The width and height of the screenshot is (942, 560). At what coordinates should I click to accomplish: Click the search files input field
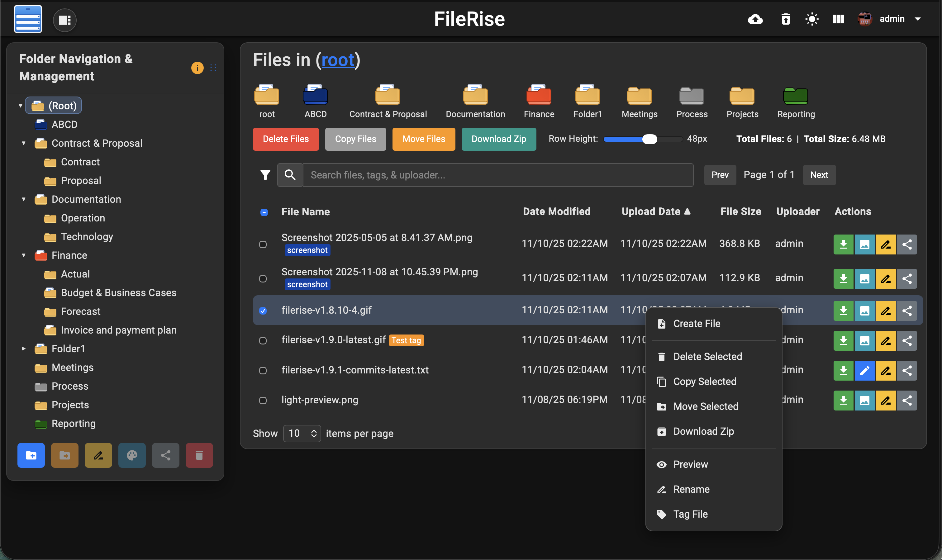click(x=497, y=175)
